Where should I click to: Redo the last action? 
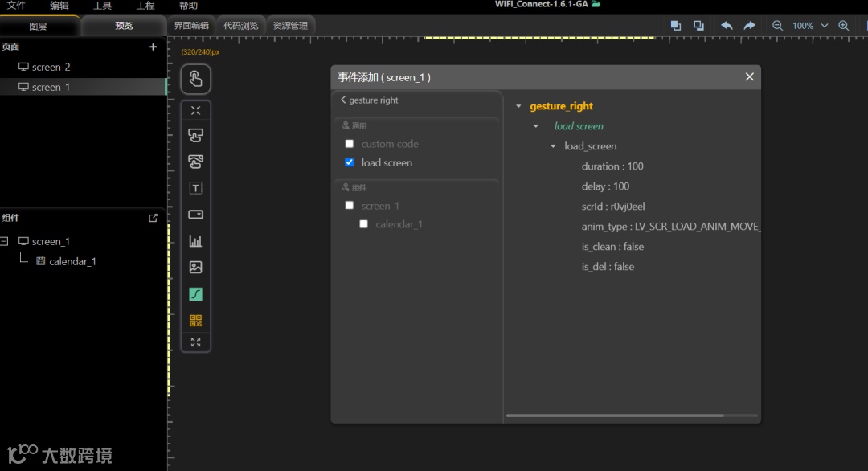tap(749, 26)
